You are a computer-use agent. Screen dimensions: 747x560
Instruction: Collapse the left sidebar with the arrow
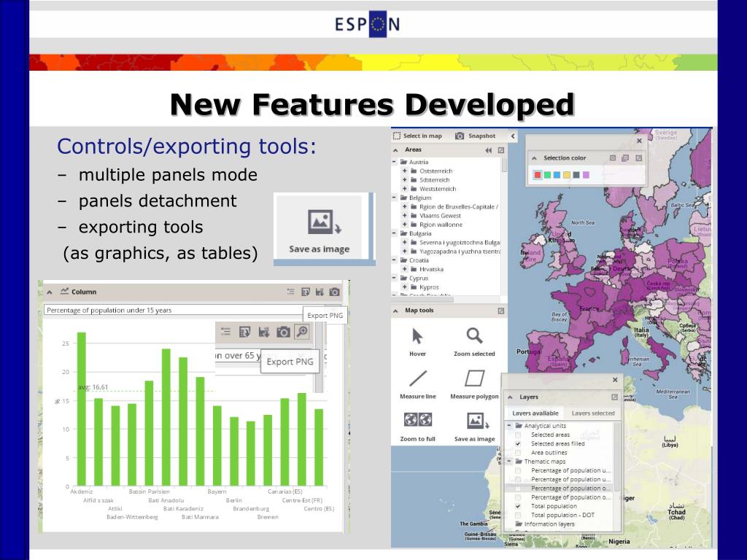pos(513,136)
